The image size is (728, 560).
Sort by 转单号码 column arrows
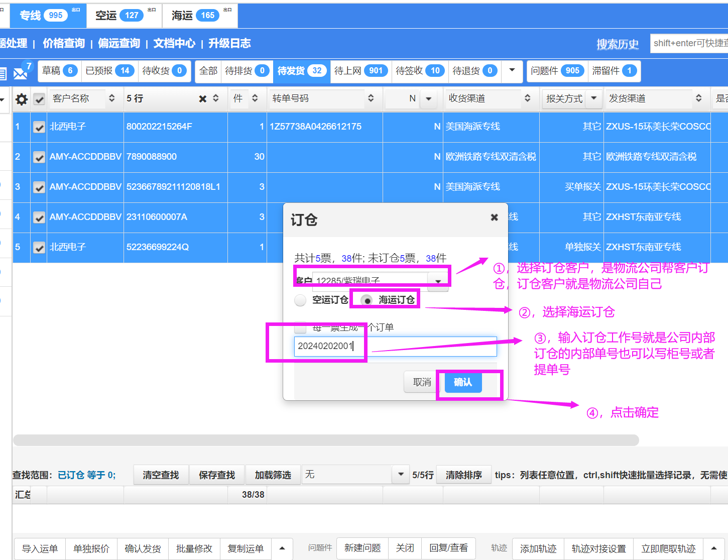(x=371, y=98)
